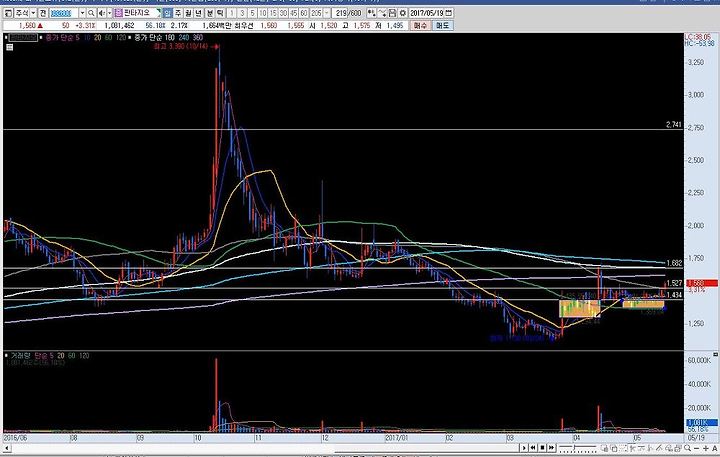
Task: Select the 15 interval button
Action: 273,13
